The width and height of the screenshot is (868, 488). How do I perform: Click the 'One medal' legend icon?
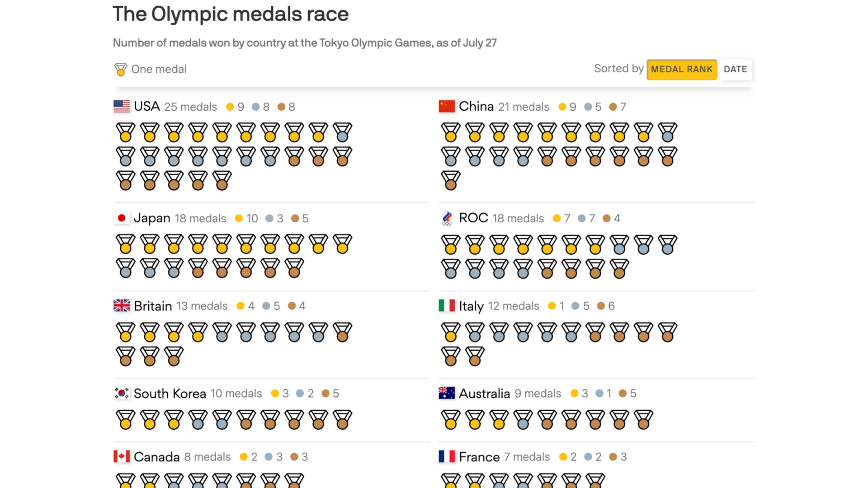coord(121,70)
